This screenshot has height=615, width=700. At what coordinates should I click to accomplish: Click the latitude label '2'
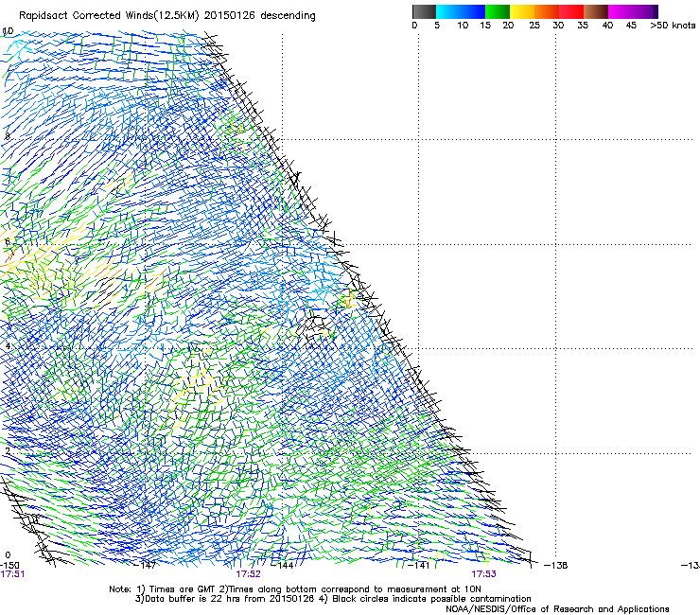coord(7,450)
